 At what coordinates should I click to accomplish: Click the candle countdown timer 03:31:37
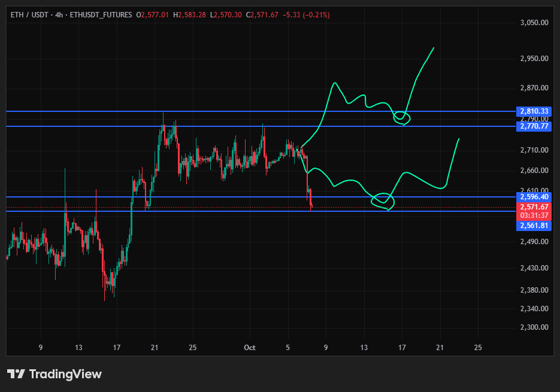pyautogui.click(x=534, y=215)
